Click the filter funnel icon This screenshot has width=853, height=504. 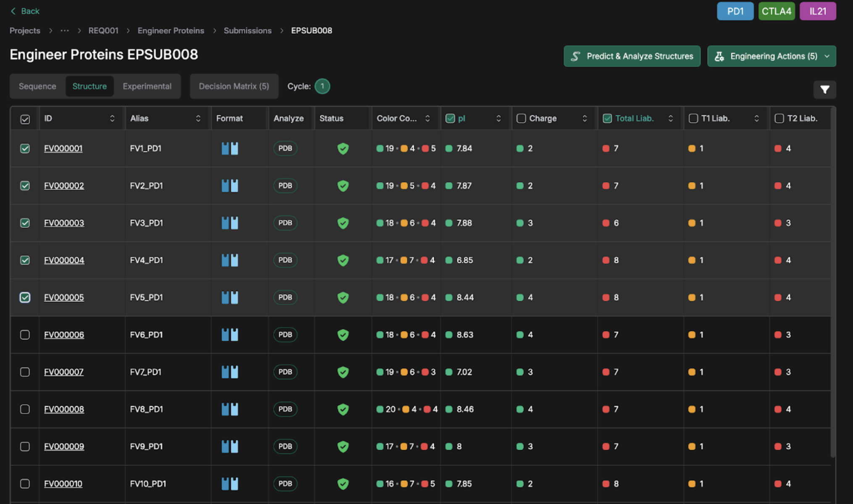(x=824, y=89)
